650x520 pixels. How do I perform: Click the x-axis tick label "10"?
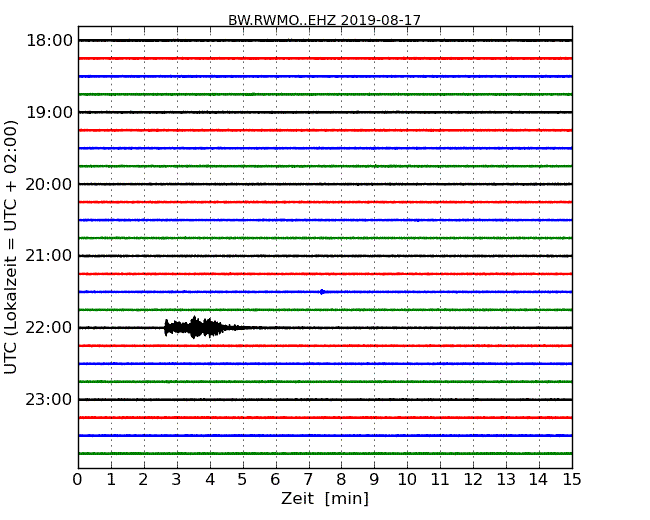pos(407,479)
